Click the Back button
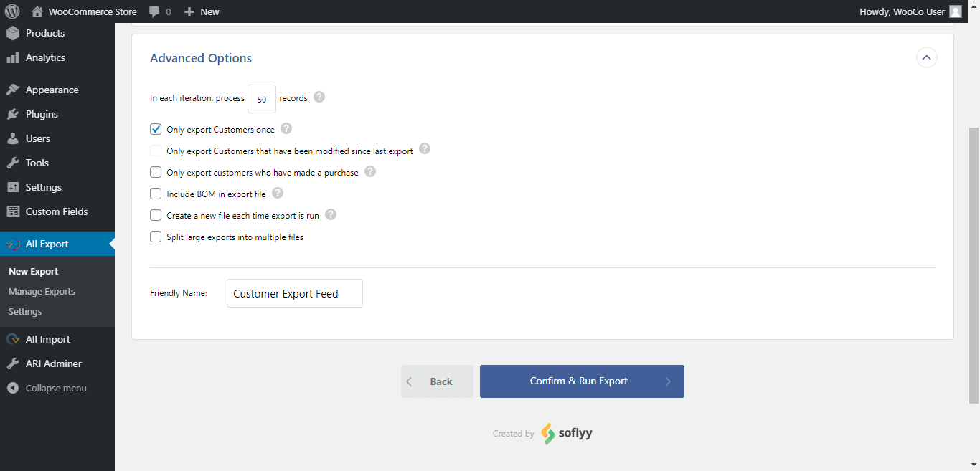 pyautogui.click(x=437, y=381)
